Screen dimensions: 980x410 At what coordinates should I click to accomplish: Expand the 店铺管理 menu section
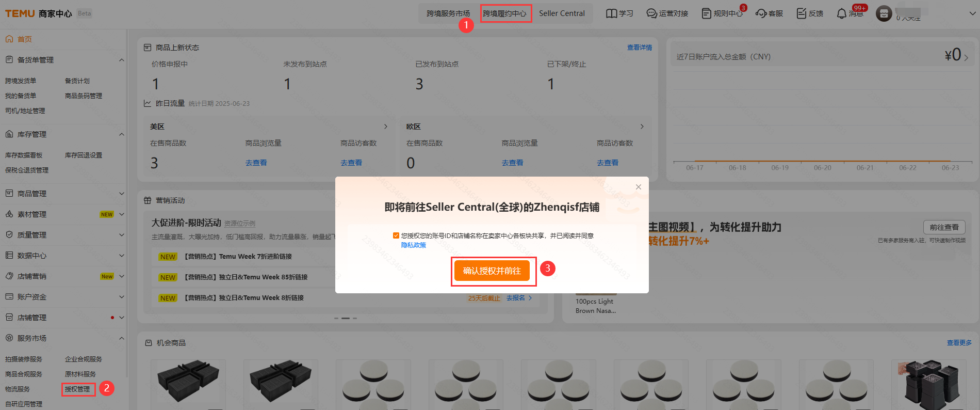pyautogui.click(x=122, y=318)
